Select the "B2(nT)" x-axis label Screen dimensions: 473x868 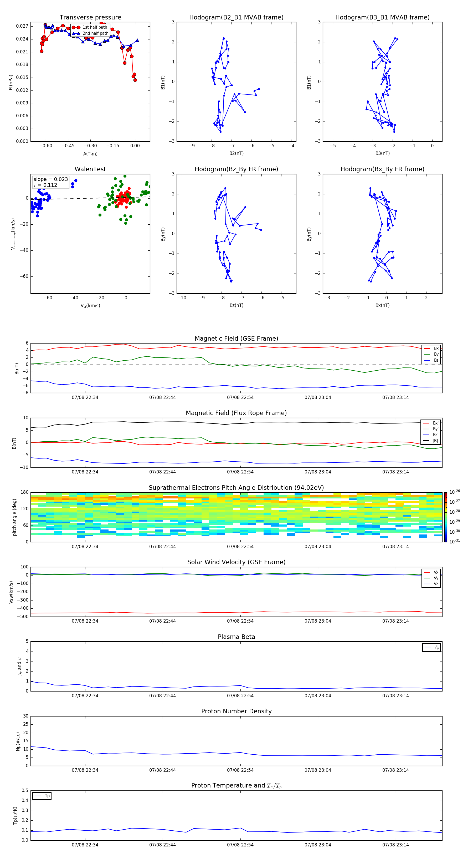point(236,154)
